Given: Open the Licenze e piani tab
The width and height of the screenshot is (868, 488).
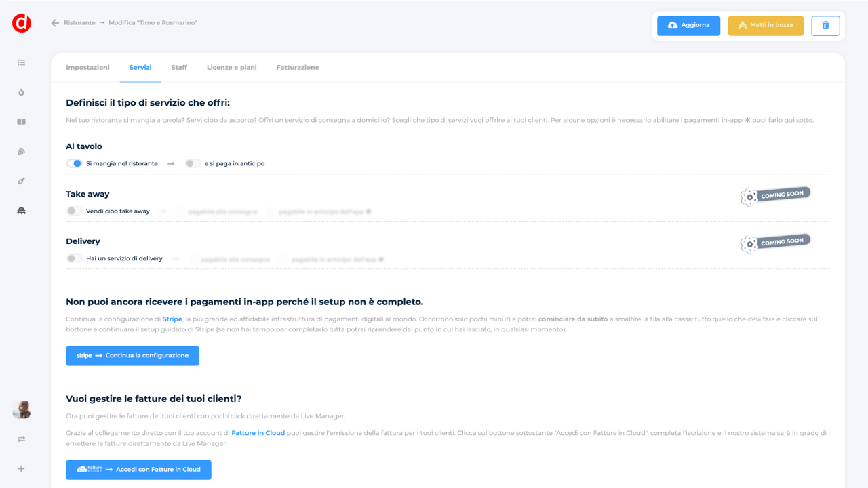Looking at the screenshot, I should (x=232, y=68).
